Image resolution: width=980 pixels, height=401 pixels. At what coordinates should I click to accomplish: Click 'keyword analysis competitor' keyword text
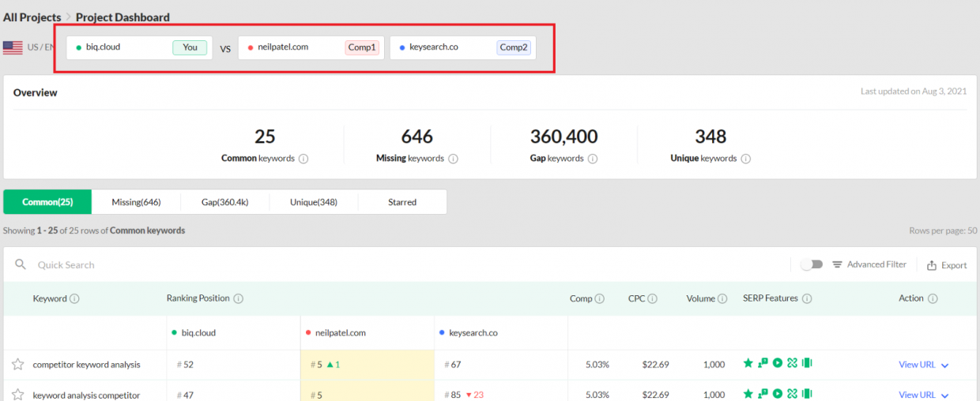[86, 395]
